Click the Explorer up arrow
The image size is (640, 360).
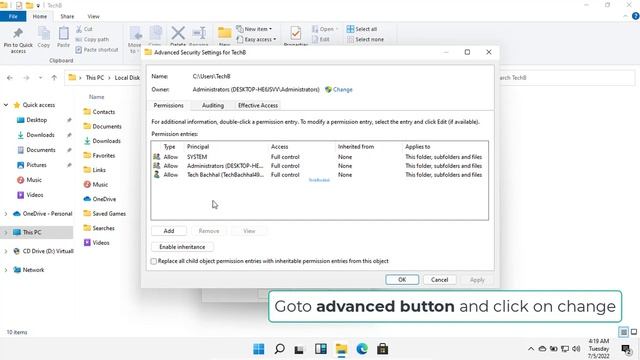54,78
